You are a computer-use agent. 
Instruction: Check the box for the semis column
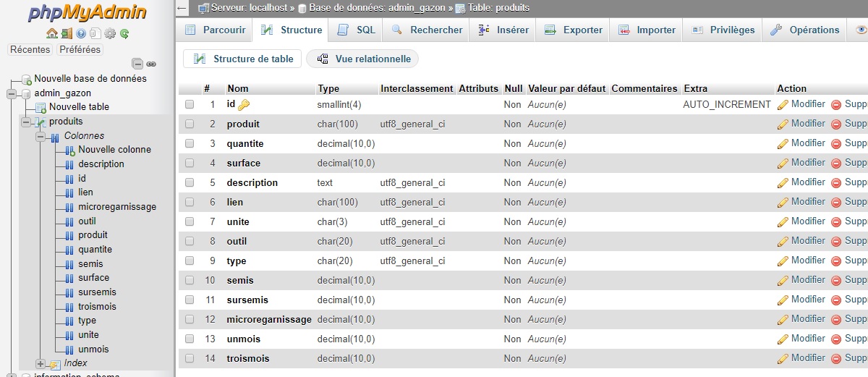point(190,280)
